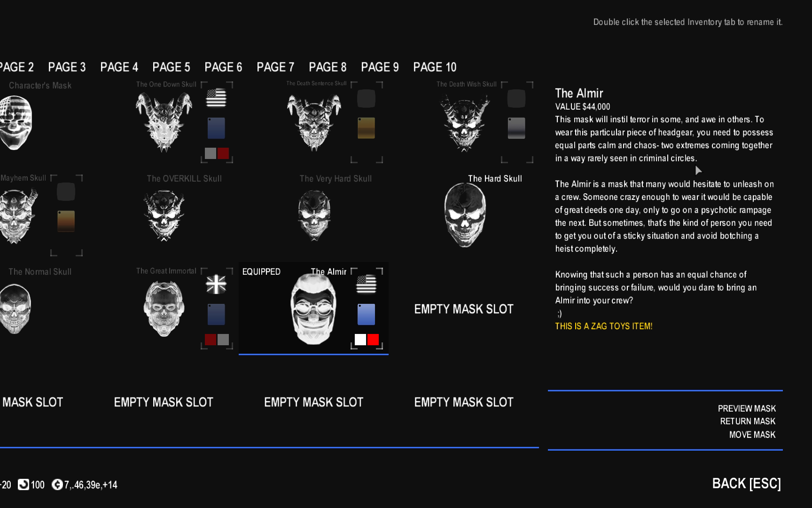Click the dark blue material swatch on Great Immortal
812x508 pixels.
[216, 314]
